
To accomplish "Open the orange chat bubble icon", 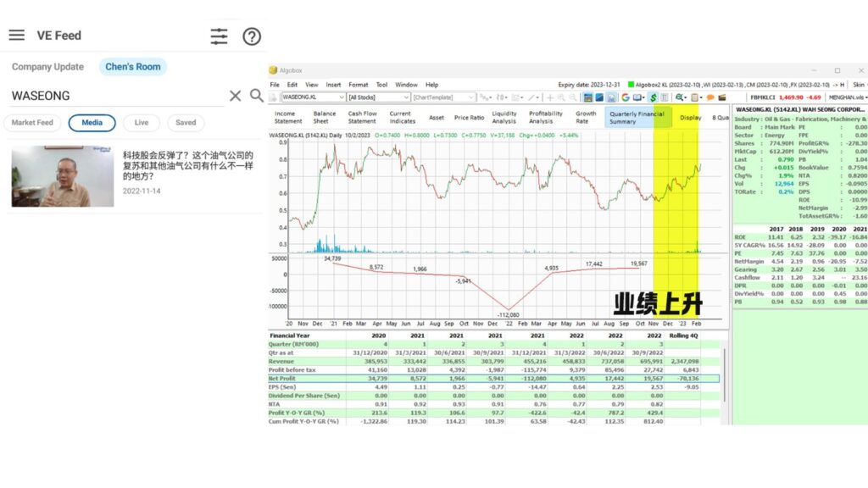I will [x=710, y=97].
